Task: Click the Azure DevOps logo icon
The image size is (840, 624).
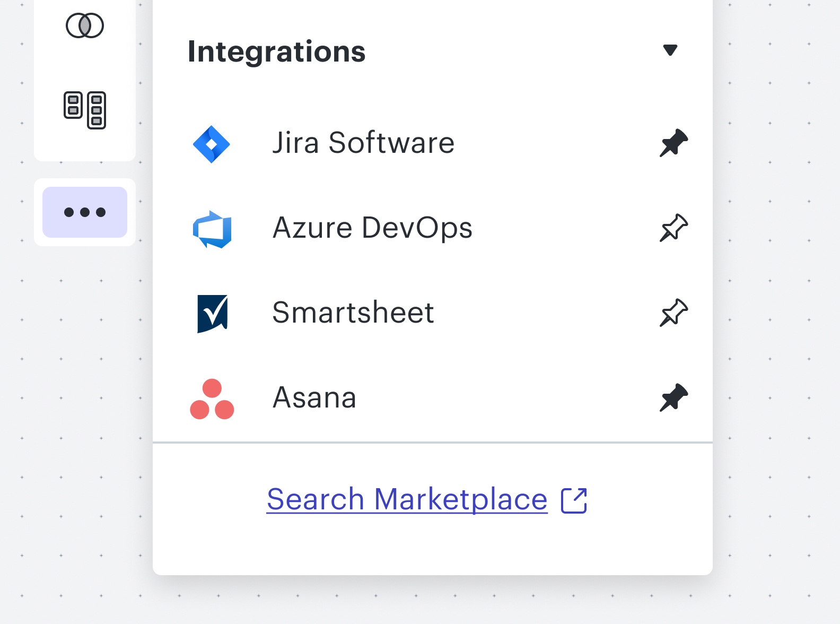Action: [212, 229]
